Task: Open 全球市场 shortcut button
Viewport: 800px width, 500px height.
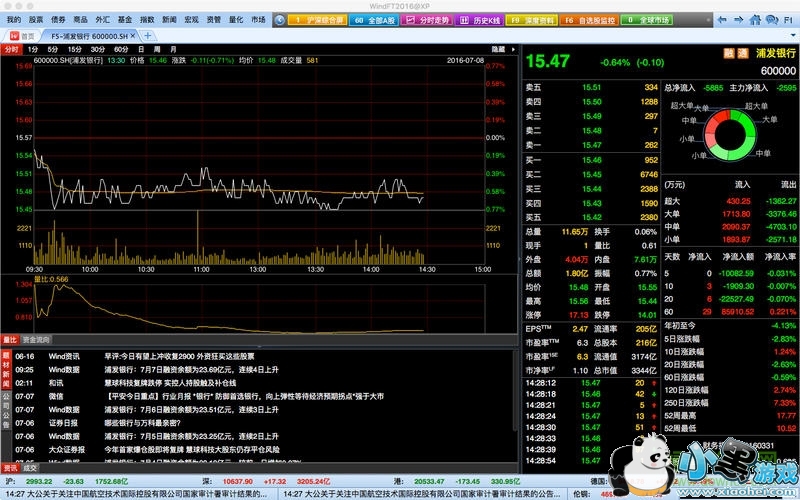Action: (647, 20)
